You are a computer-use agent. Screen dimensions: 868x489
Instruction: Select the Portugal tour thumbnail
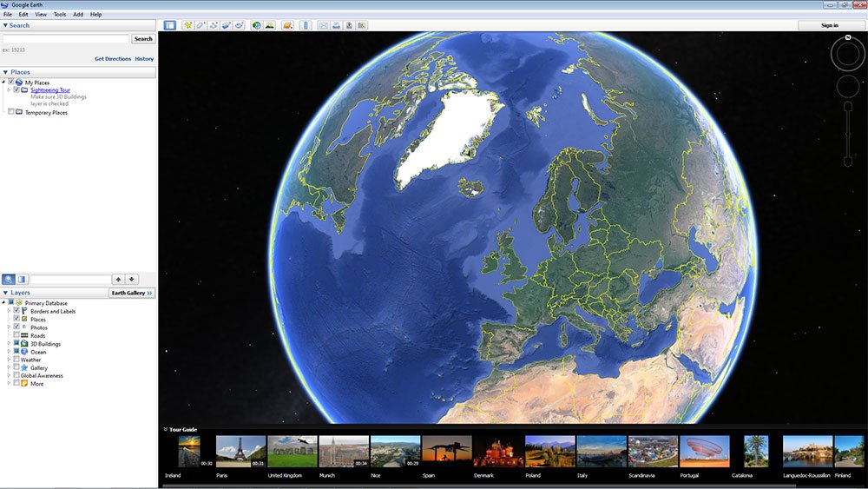tap(705, 452)
